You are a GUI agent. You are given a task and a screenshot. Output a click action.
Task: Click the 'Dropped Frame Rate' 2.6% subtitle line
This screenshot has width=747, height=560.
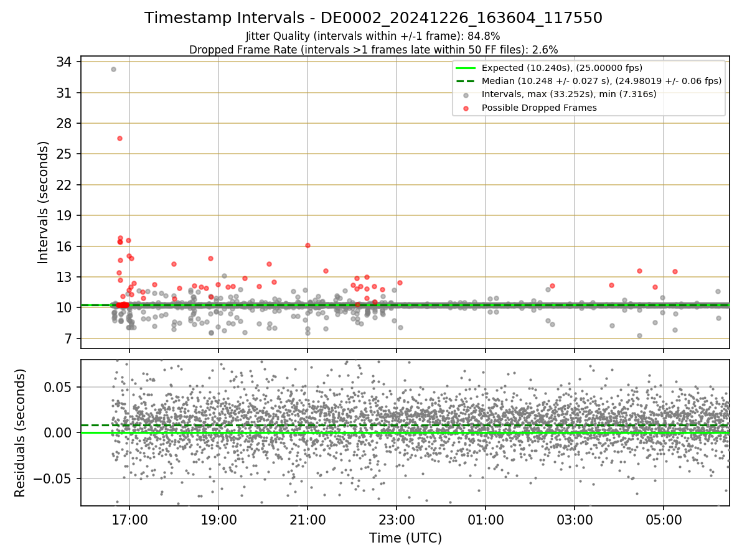coord(374,49)
